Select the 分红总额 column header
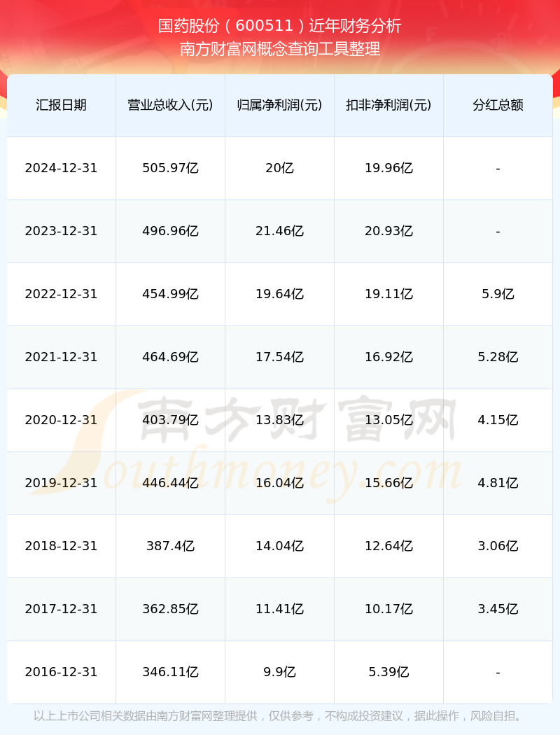 [x=498, y=105]
